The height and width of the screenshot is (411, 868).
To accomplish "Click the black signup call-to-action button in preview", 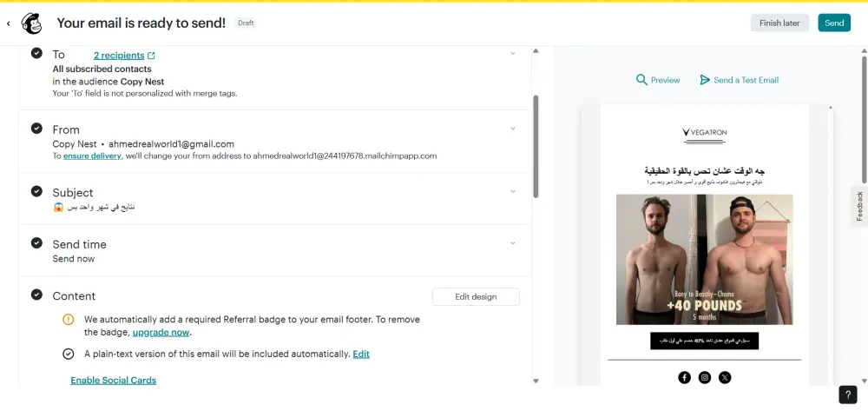I will point(704,341).
